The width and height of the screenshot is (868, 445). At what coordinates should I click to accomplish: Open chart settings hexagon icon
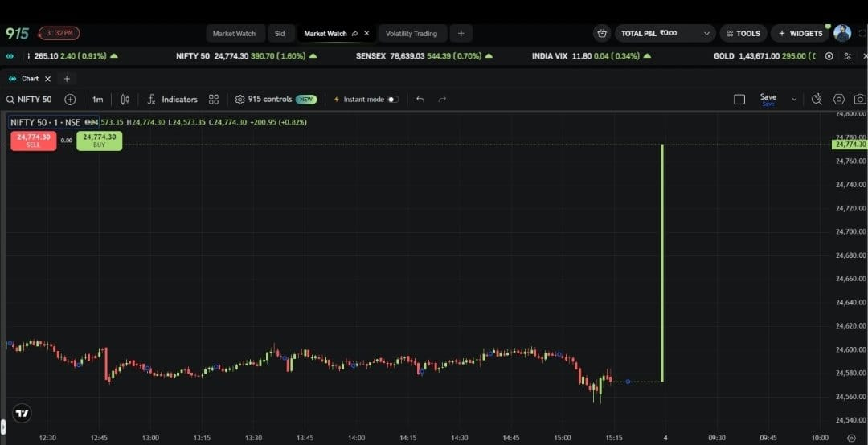point(838,100)
